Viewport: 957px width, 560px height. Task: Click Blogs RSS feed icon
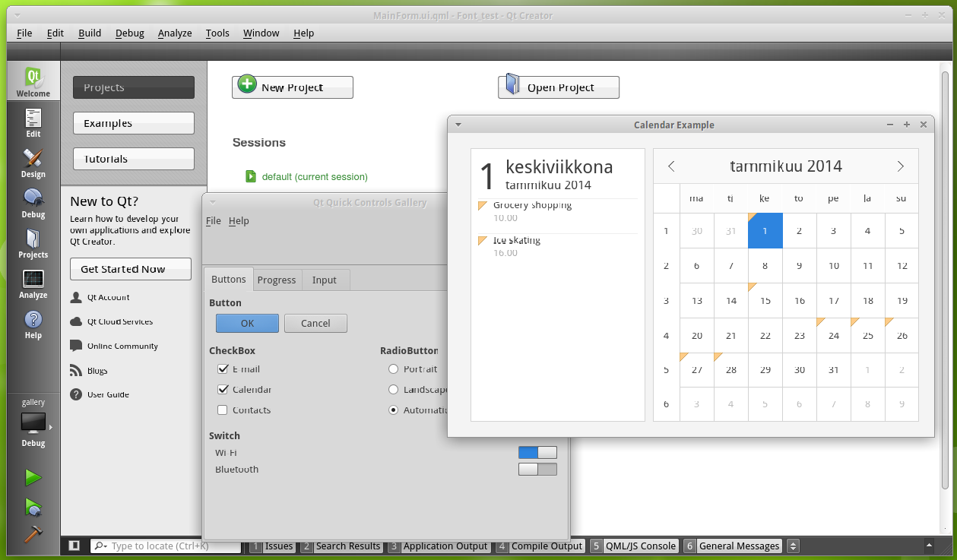(76, 371)
